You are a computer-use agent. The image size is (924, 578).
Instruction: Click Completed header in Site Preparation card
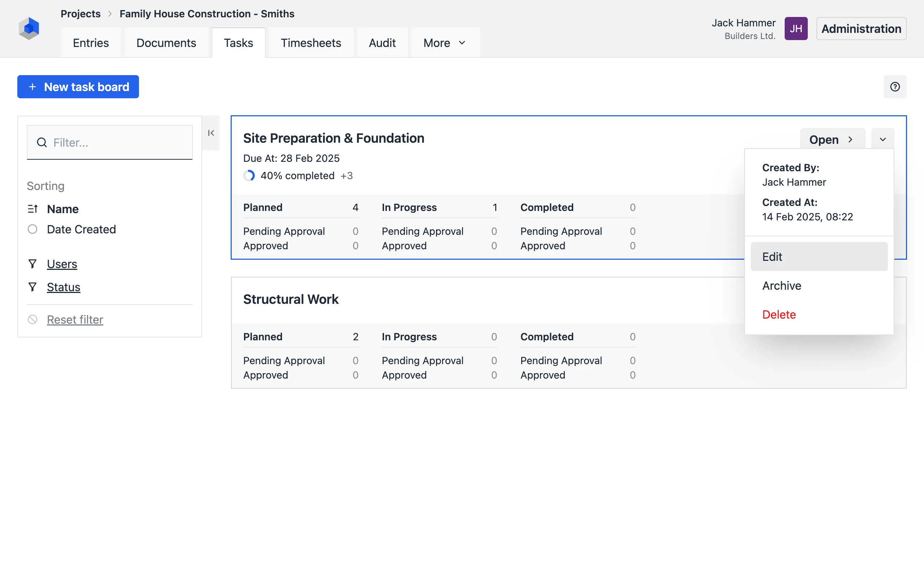[547, 207]
